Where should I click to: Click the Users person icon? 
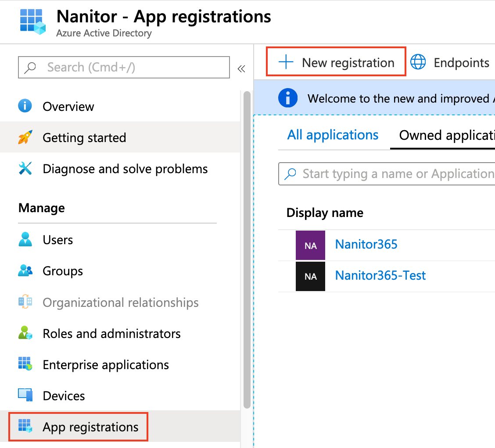pos(25,240)
